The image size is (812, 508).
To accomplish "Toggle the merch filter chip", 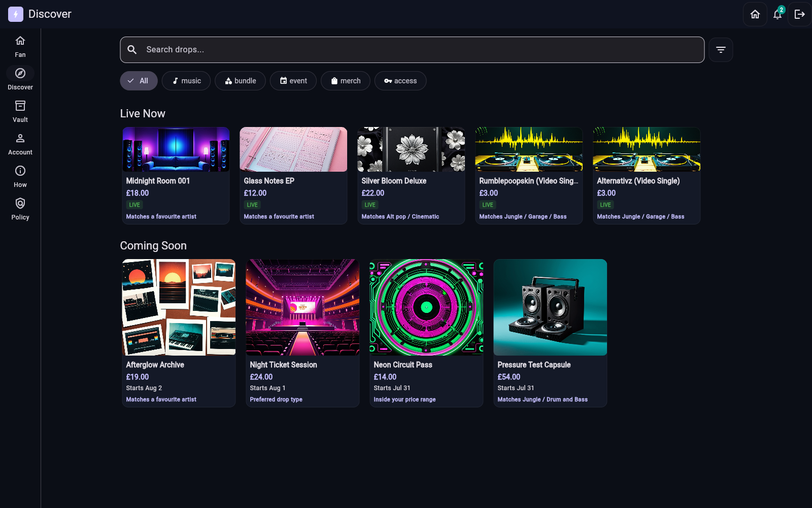I will pyautogui.click(x=346, y=81).
